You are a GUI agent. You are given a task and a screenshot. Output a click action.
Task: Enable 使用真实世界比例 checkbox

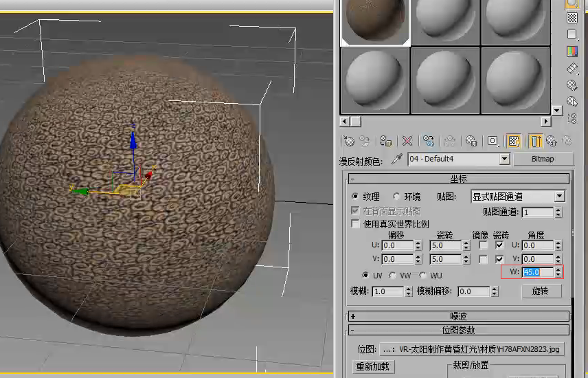(355, 224)
